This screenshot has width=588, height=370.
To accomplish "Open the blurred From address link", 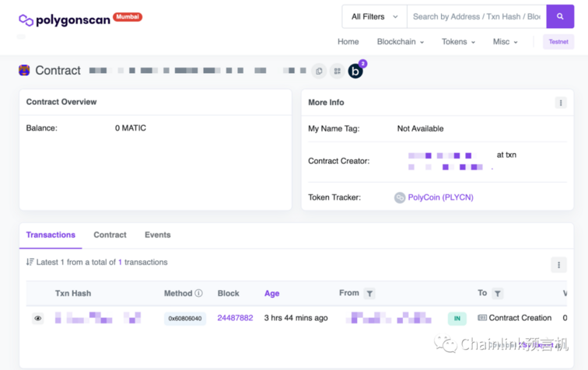I will (389, 318).
